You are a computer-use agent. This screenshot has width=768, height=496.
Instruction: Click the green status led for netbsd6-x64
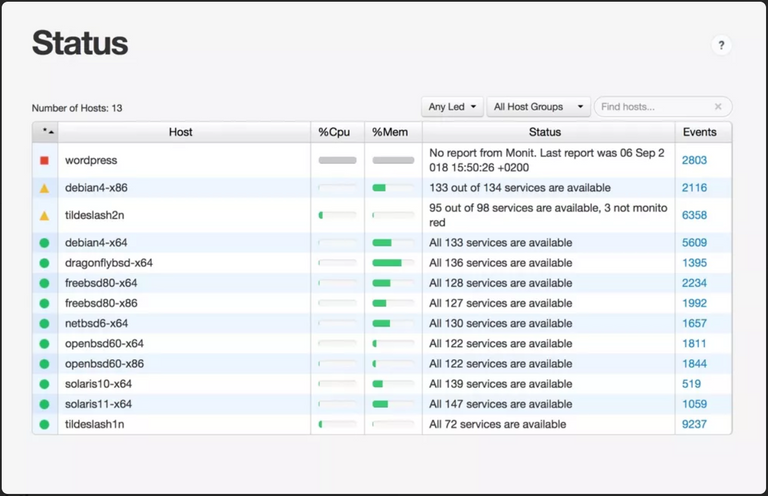pyautogui.click(x=44, y=323)
